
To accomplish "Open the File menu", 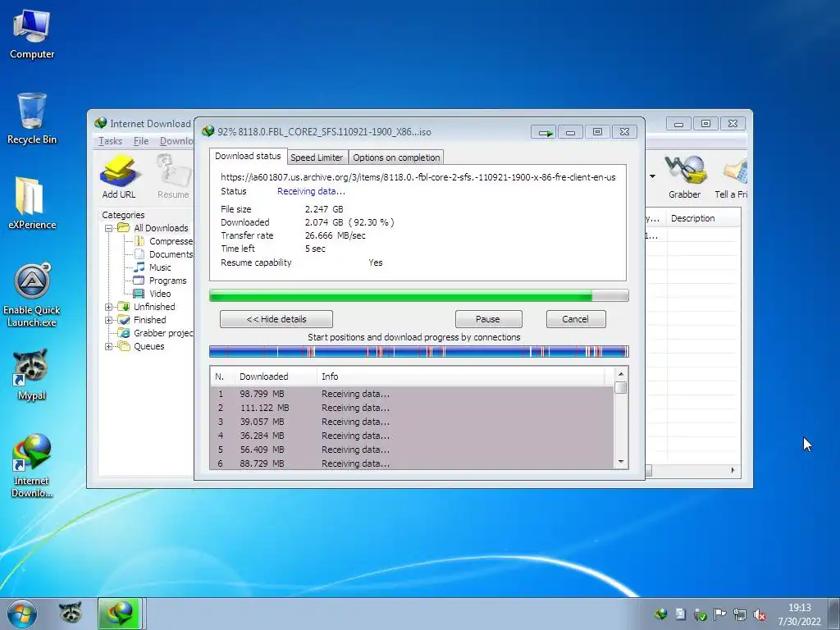I will point(141,141).
